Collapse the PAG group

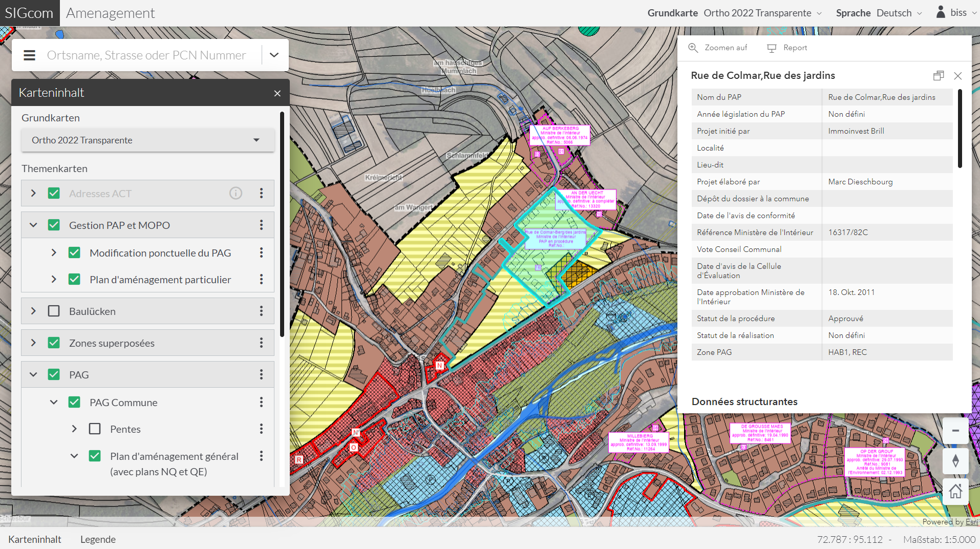[x=33, y=374]
